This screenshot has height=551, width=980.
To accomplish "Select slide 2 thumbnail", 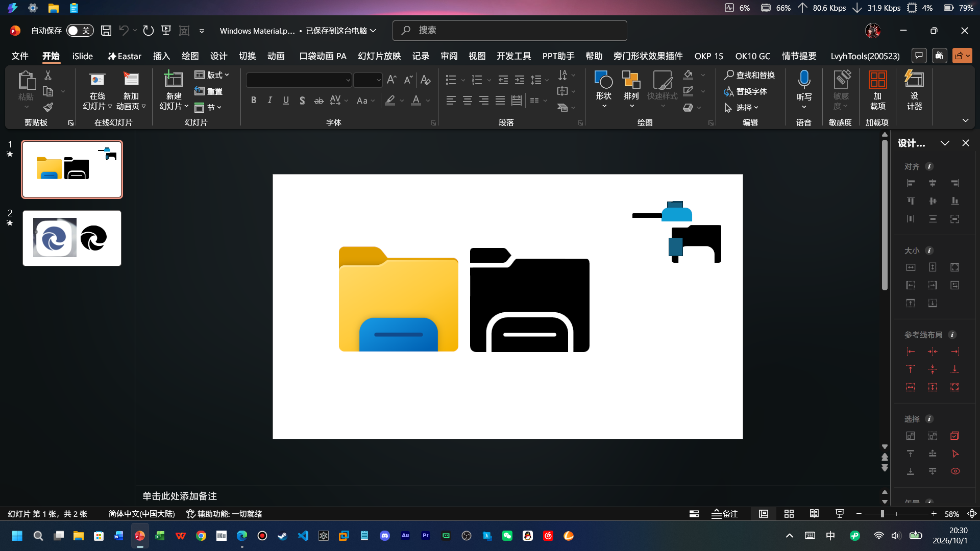I will pos(72,238).
